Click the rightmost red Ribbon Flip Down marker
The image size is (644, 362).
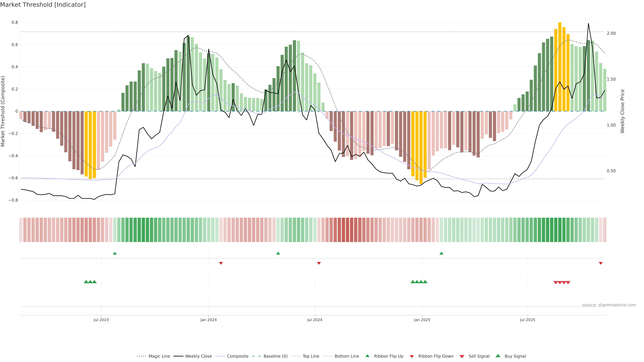[601, 263]
